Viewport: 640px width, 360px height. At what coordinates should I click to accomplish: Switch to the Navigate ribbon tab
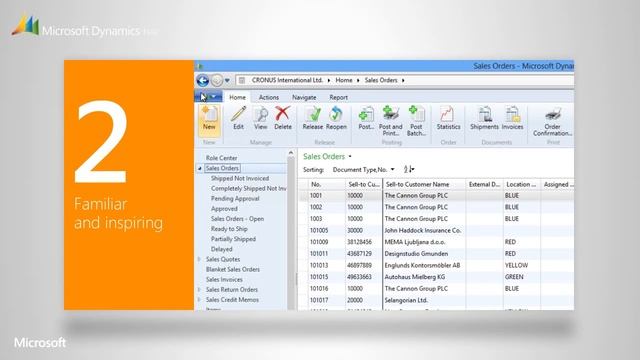304,97
